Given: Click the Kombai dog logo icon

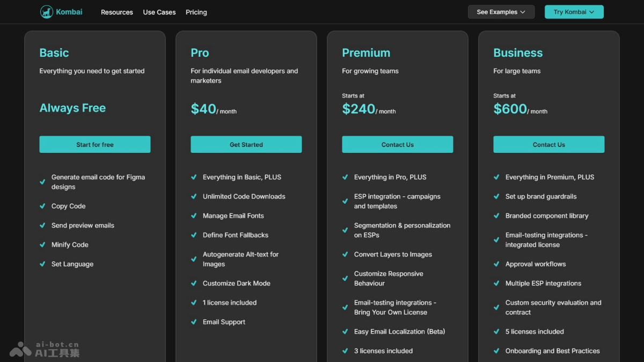Looking at the screenshot, I should 47,12.
